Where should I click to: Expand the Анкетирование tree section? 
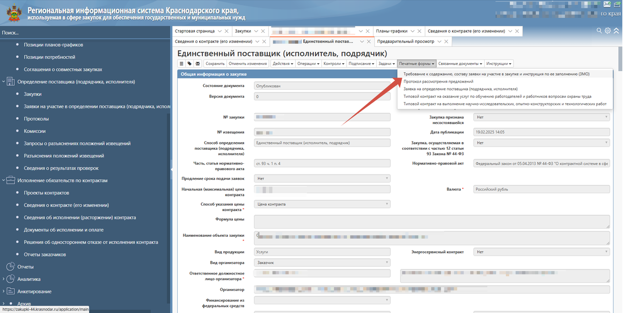[4, 291]
